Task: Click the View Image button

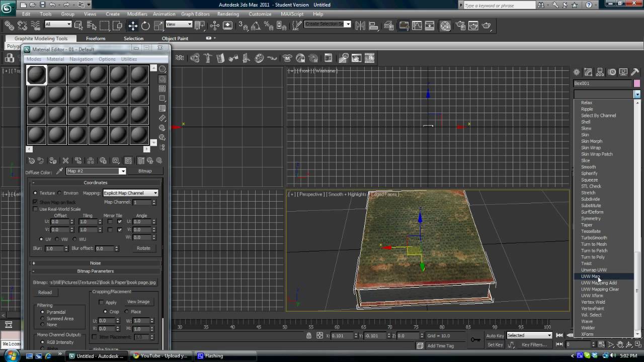Action: coord(138,302)
